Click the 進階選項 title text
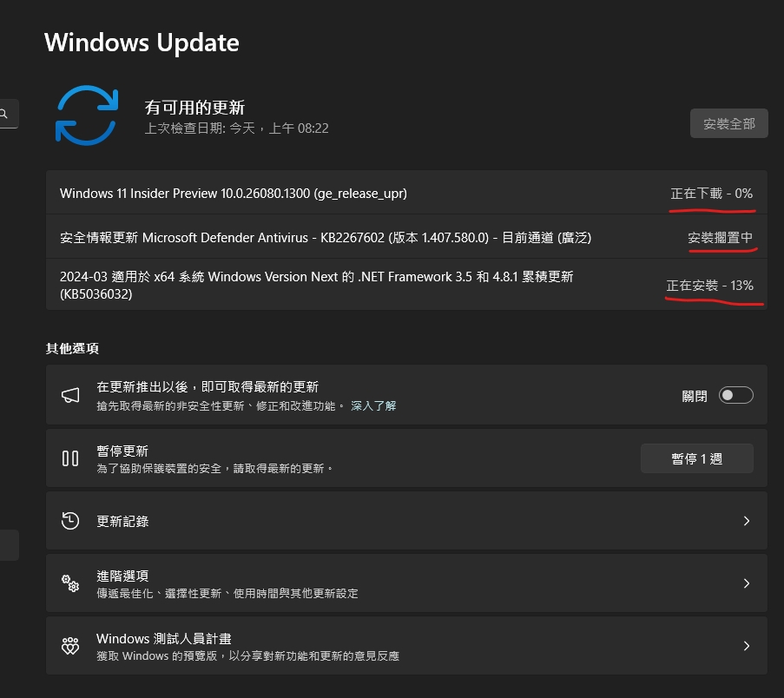784x698 pixels. tap(122, 576)
